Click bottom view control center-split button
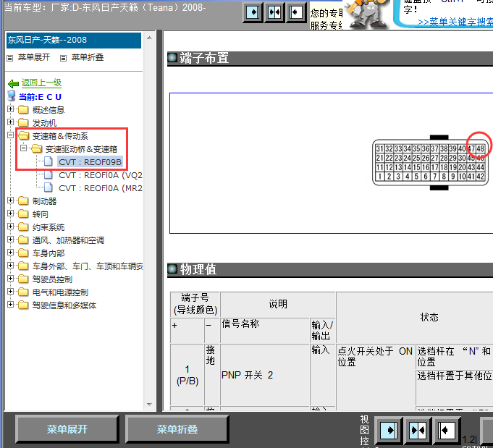The height and width of the screenshot is (448, 493). (418, 430)
